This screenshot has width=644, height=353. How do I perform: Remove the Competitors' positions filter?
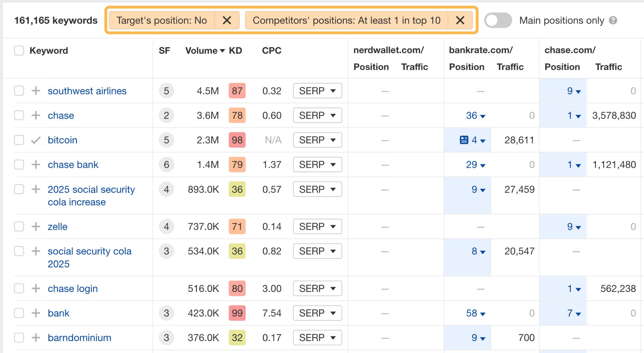(460, 20)
